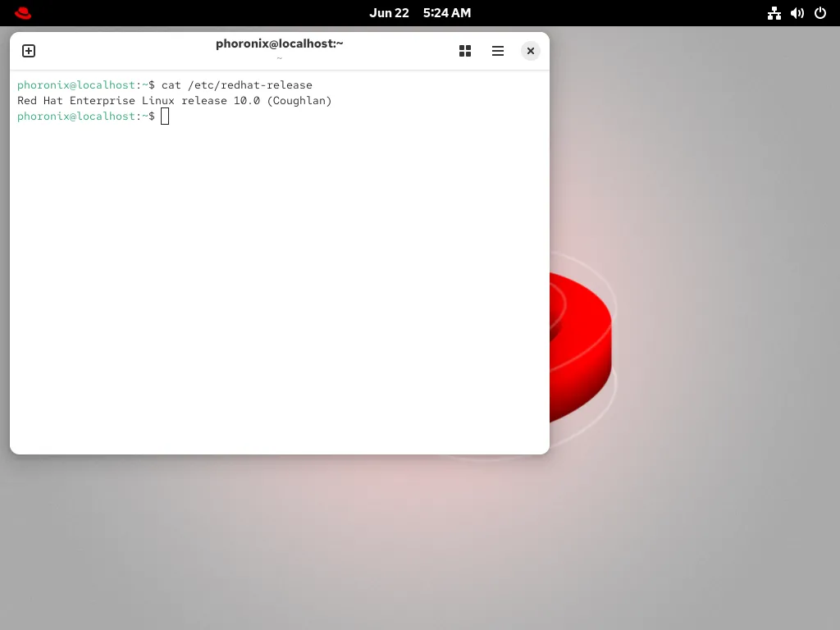Click the empty area inside the terminal

pyautogui.click(x=279, y=287)
